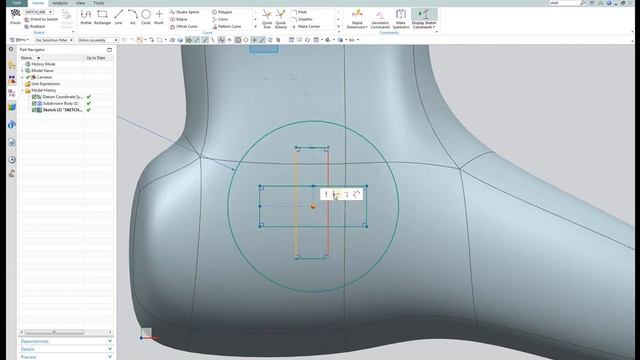The width and height of the screenshot is (640, 360).
Task: Choose the Studio Spline tool
Action: tap(184, 12)
